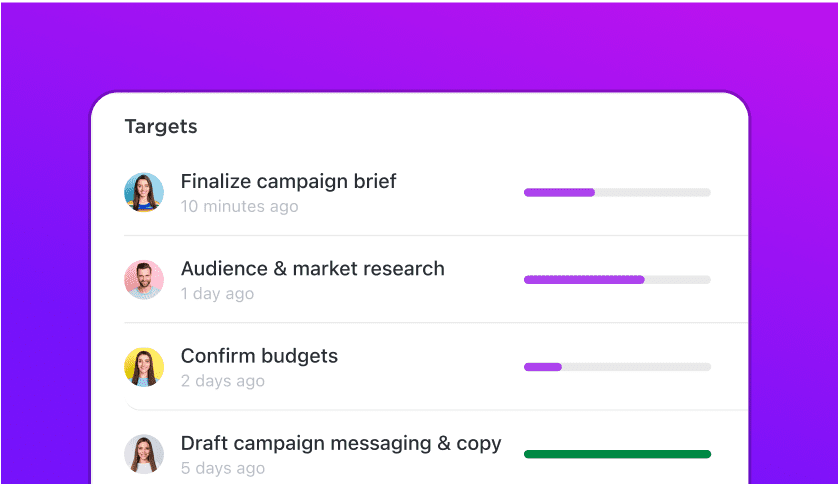Click the '1 day ago' timestamp

click(217, 294)
